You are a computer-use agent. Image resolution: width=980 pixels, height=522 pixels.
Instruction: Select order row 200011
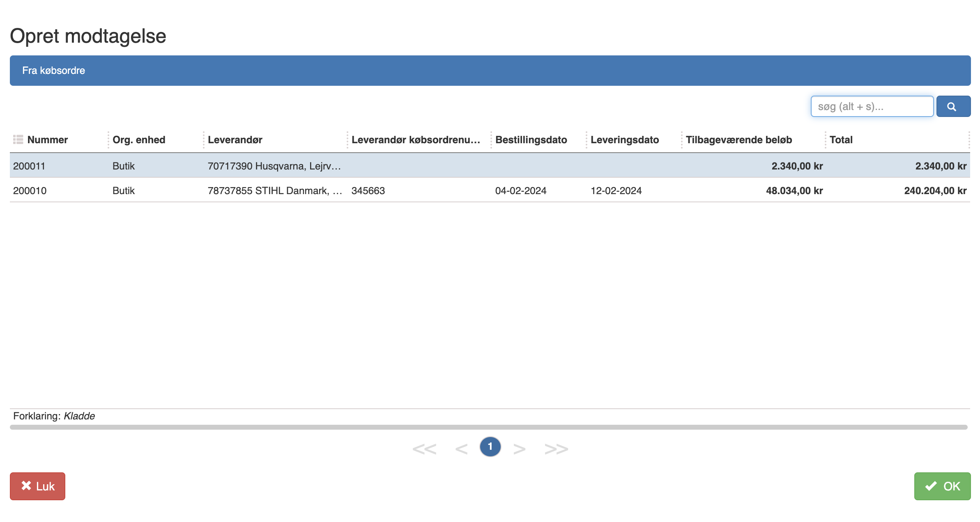(x=490, y=166)
